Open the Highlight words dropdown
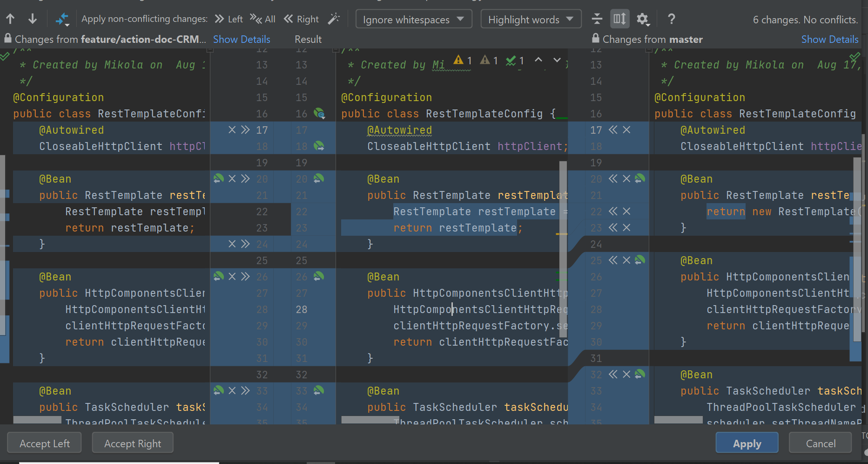This screenshot has width=868, height=464. tap(530, 19)
